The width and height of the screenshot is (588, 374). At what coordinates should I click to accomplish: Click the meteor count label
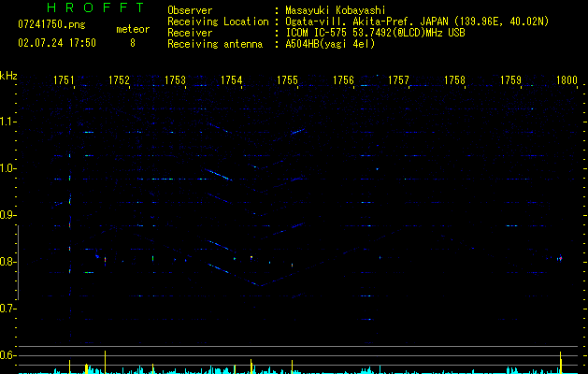coord(133,29)
